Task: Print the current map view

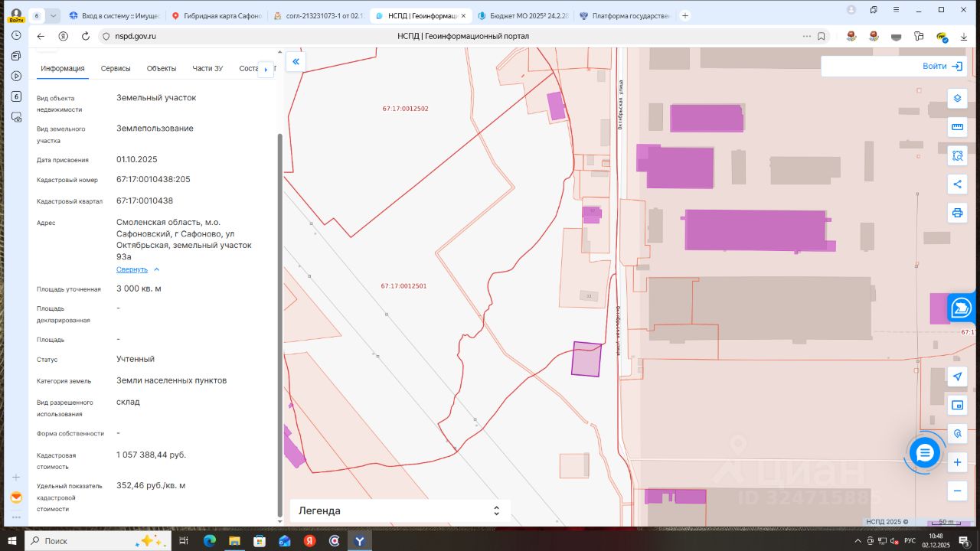Action: 957,212
